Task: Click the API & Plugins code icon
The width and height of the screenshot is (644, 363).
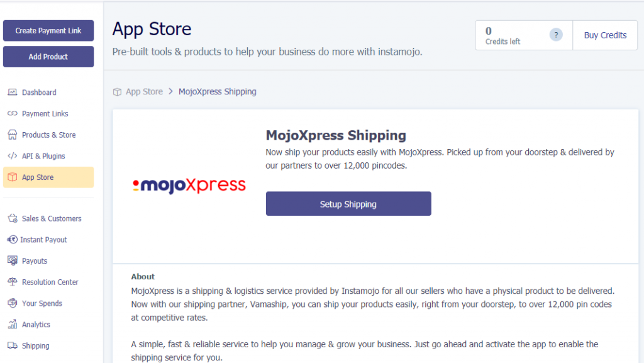Action: 12,156
